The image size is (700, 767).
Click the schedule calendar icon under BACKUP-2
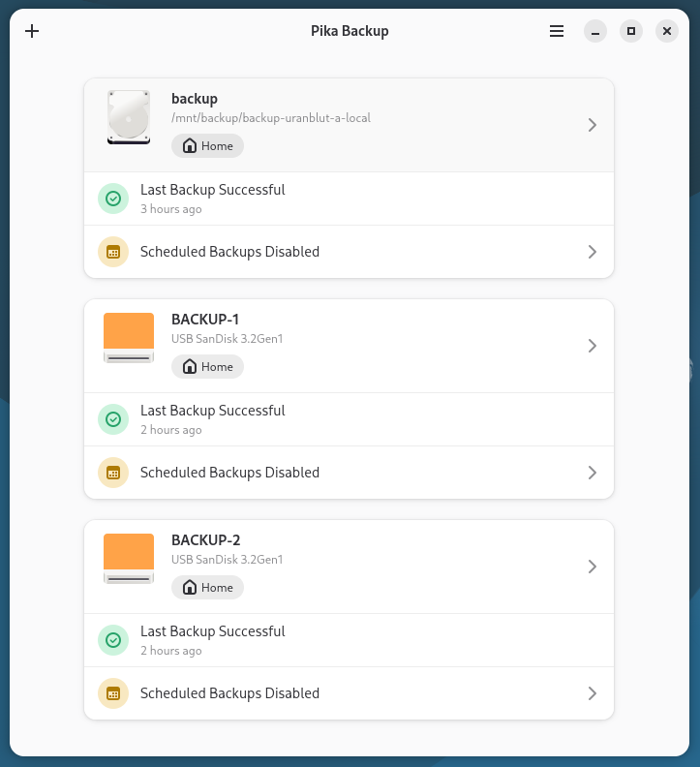[x=113, y=693]
